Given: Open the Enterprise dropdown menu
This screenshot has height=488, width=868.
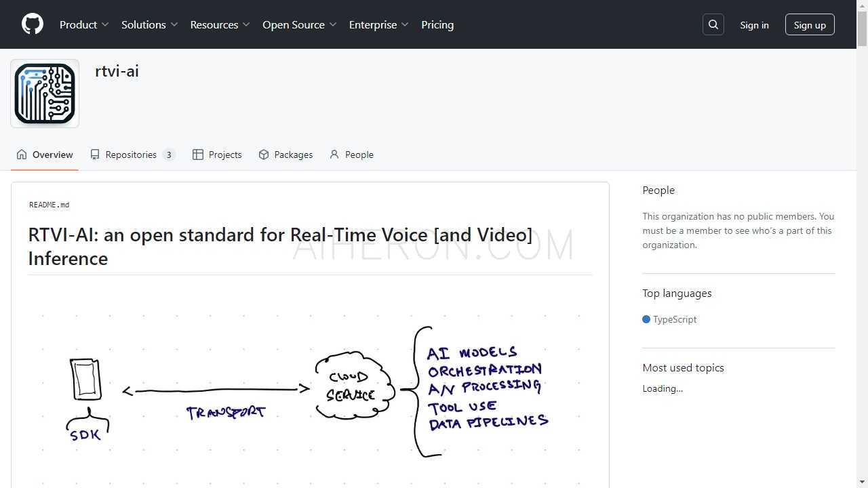Looking at the screenshot, I should [378, 24].
